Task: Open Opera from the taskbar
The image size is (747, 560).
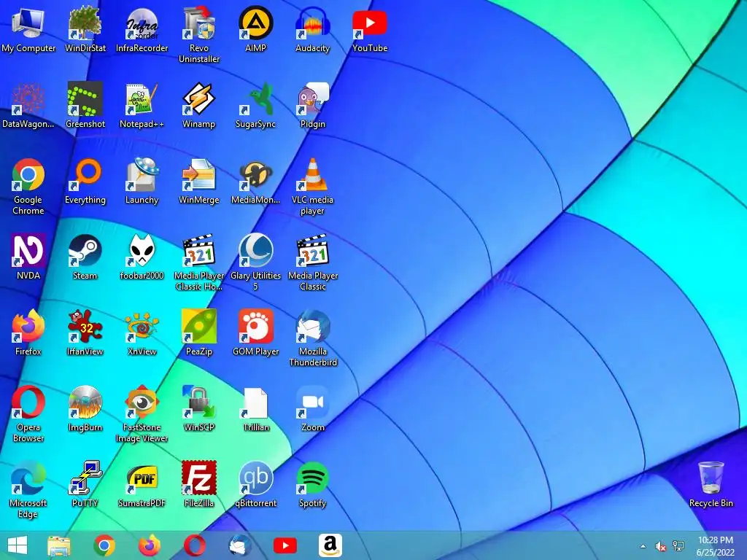Action: pos(195,545)
